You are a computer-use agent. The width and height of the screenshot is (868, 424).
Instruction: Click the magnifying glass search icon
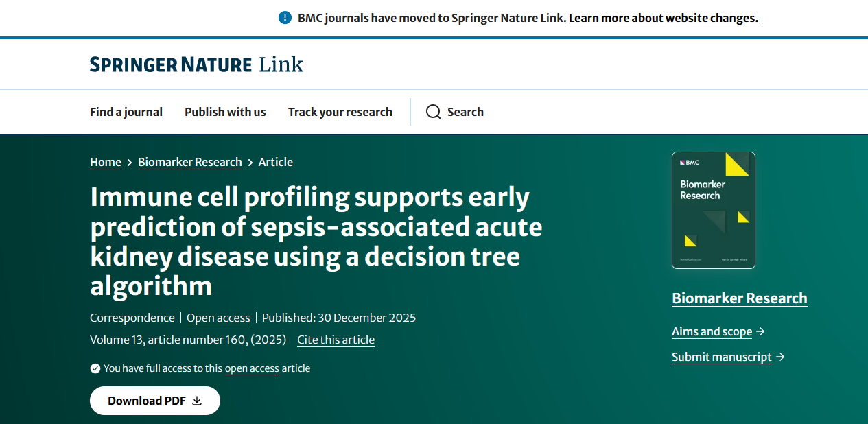tap(433, 112)
